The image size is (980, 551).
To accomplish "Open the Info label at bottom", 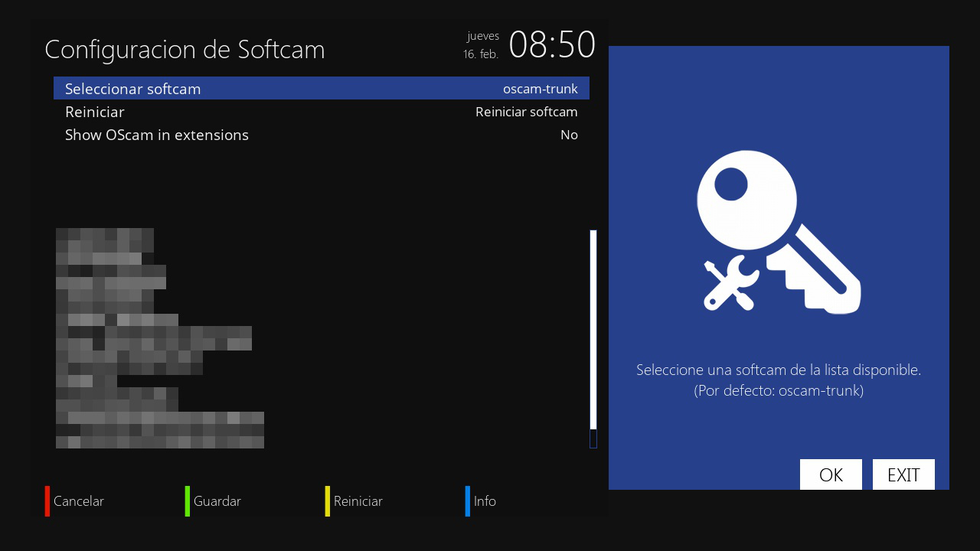I will [485, 501].
